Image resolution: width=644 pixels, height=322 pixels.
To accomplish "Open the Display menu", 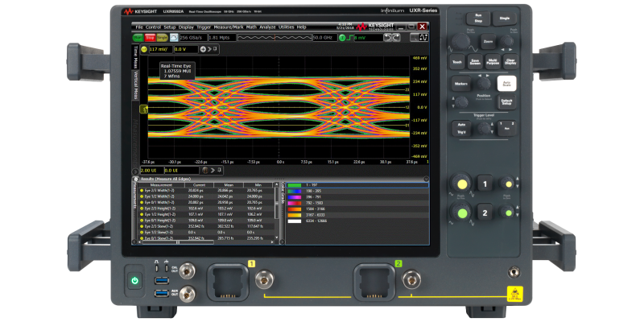I will coord(186,27).
